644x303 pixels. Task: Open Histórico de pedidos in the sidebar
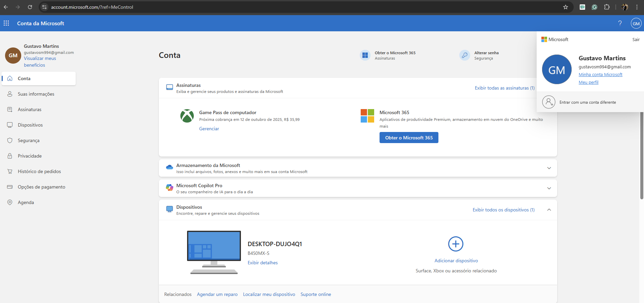tap(39, 171)
